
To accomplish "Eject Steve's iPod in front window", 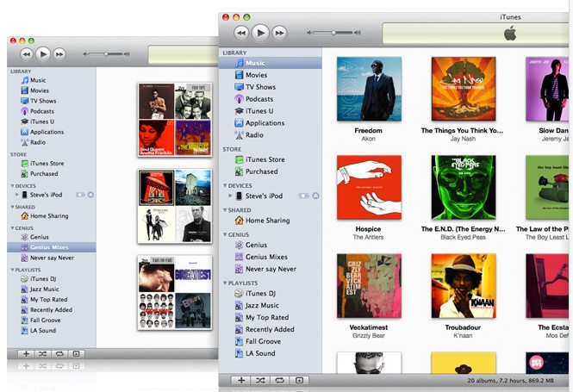I will click(x=315, y=196).
